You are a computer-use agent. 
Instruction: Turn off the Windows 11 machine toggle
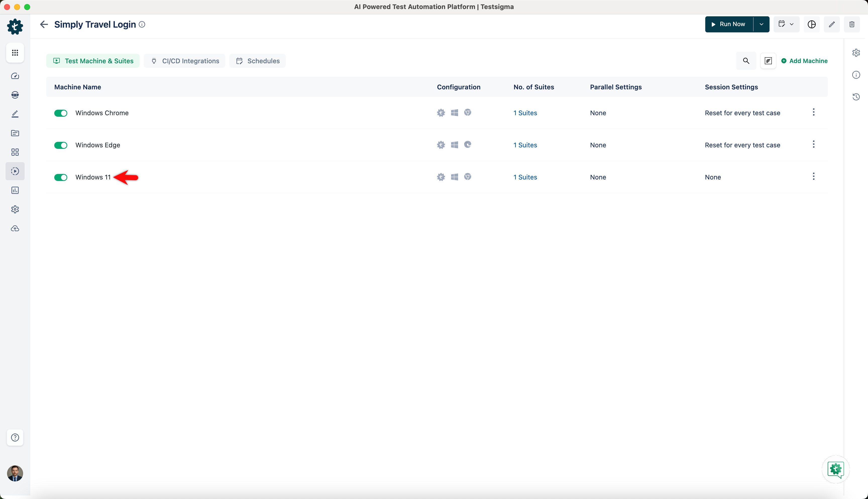(x=61, y=177)
